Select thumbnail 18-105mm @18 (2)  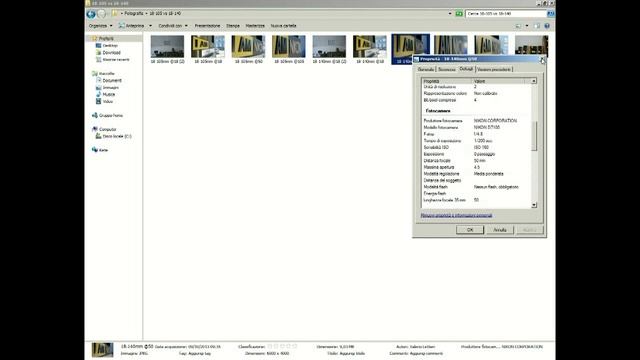pos(167,49)
